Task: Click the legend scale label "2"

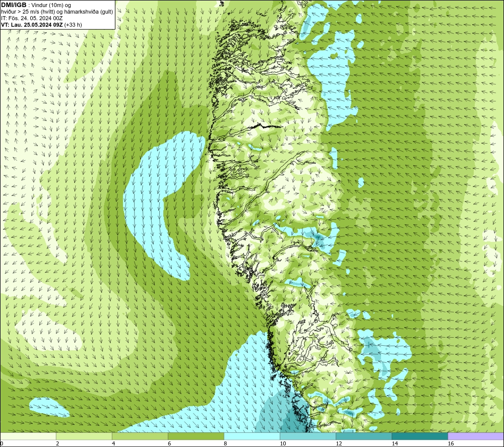Action: tap(57, 444)
